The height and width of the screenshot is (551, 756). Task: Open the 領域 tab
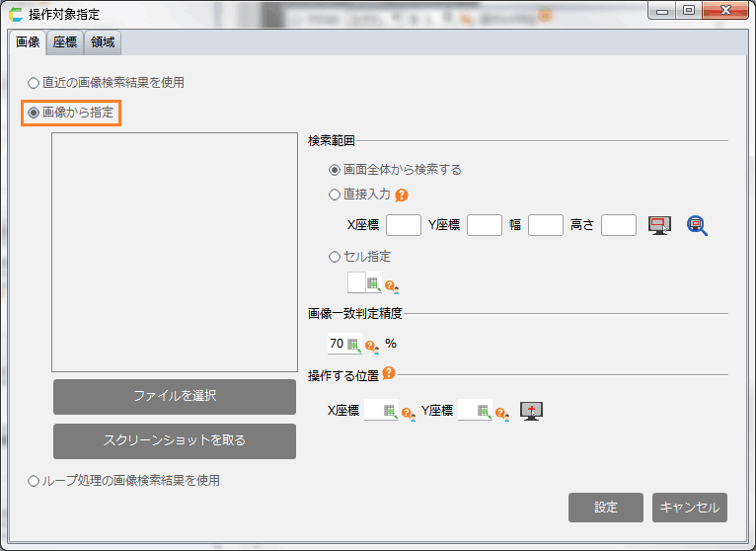(x=103, y=42)
